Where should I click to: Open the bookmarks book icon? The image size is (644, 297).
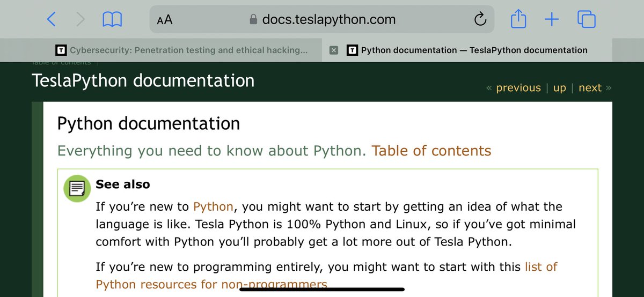[x=112, y=20]
